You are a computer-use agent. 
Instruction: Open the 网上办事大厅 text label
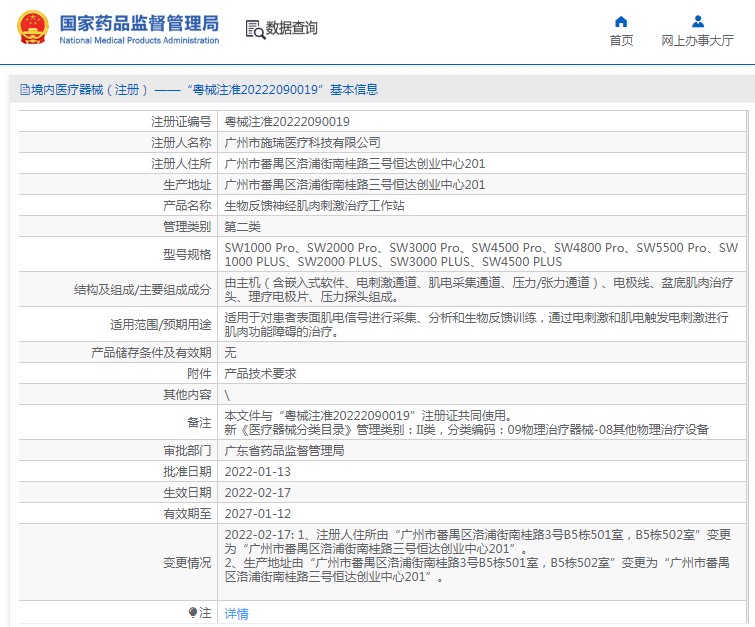click(x=697, y=41)
